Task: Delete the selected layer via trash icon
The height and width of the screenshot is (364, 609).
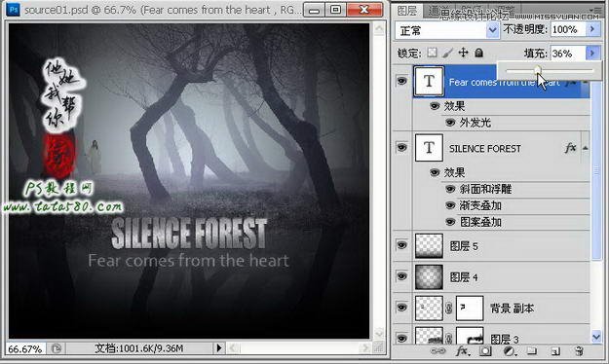Action: click(x=579, y=351)
